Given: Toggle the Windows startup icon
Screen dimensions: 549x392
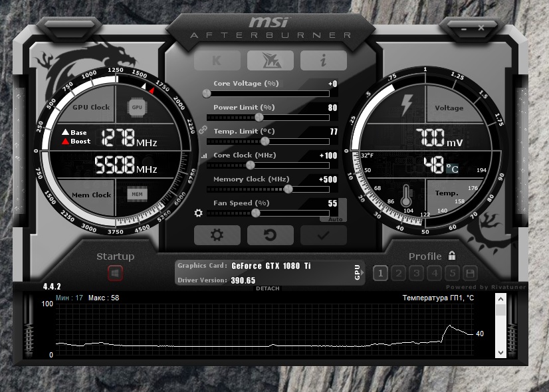Looking at the screenshot, I should pos(115,273).
